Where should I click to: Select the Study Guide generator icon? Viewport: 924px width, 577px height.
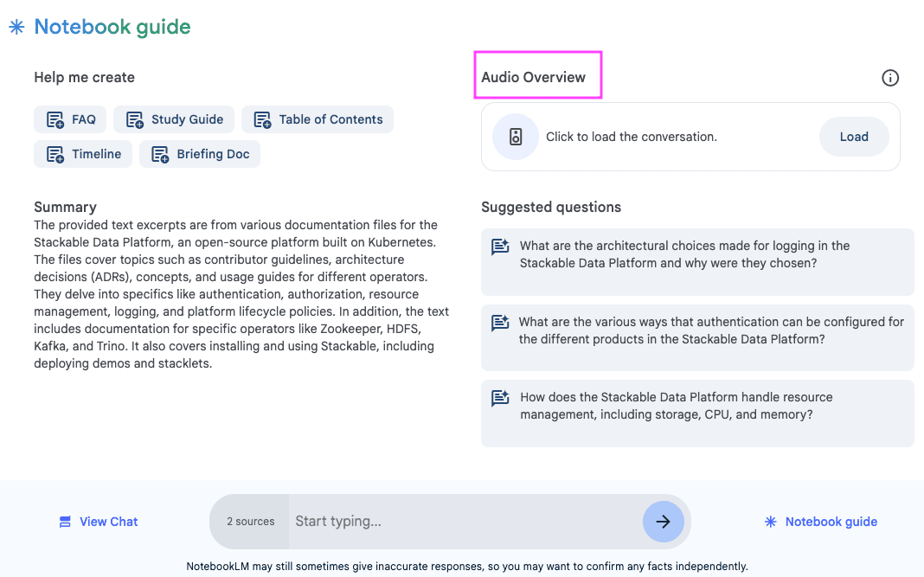pos(135,119)
